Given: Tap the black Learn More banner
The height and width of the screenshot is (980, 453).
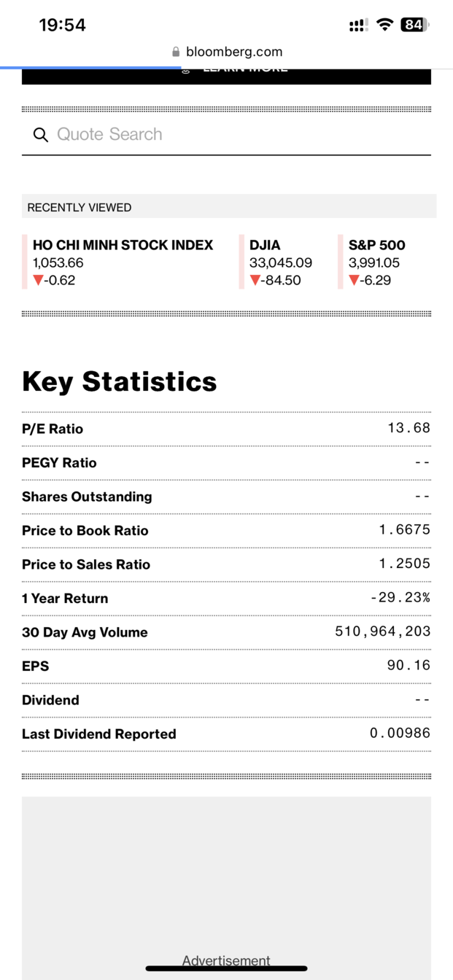Looking at the screenshot, I should pyautogui.click(x=226, y=76).
